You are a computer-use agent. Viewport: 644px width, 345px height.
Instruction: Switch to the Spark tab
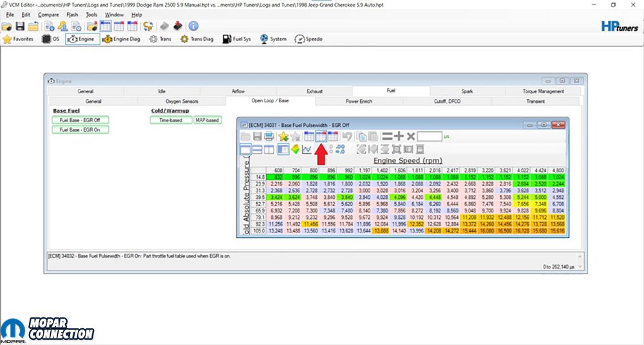click(467, 91)
